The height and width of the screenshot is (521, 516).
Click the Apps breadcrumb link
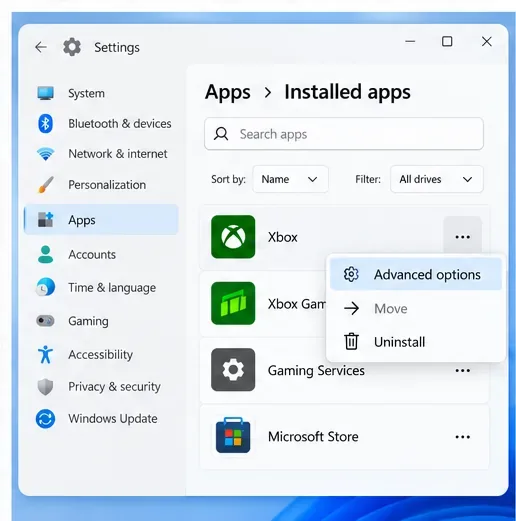[228, 92]
